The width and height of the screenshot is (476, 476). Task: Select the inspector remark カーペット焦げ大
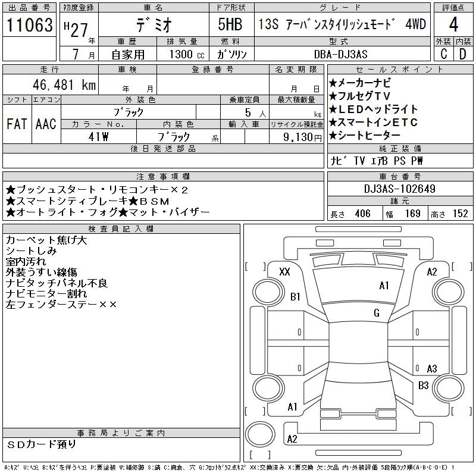point(46,240)
